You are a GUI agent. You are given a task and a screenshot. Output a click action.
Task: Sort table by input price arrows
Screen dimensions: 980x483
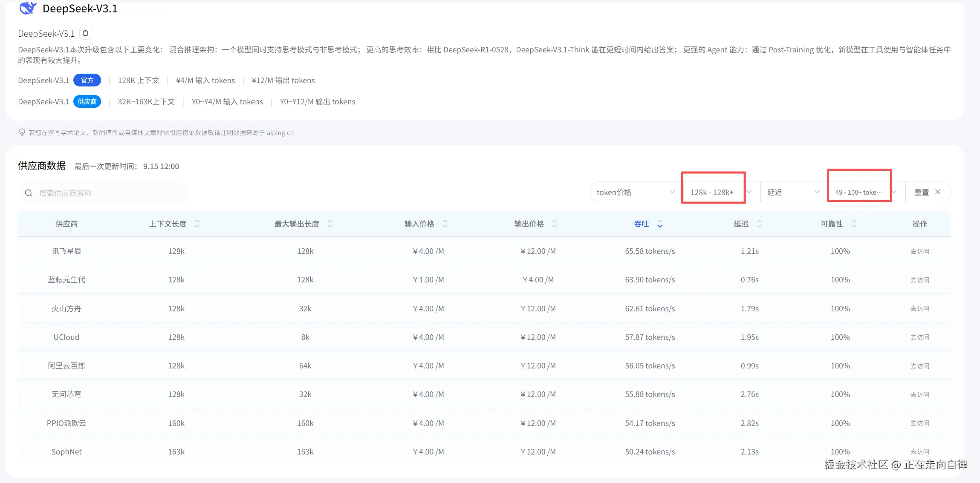click(x=445, y=224)
